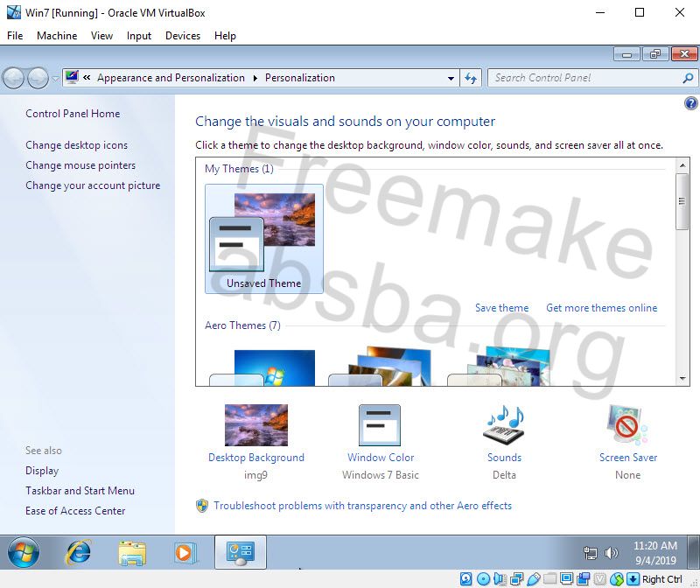
Task: Open the Screen Saver icon
Action: [x=627, y=425]
